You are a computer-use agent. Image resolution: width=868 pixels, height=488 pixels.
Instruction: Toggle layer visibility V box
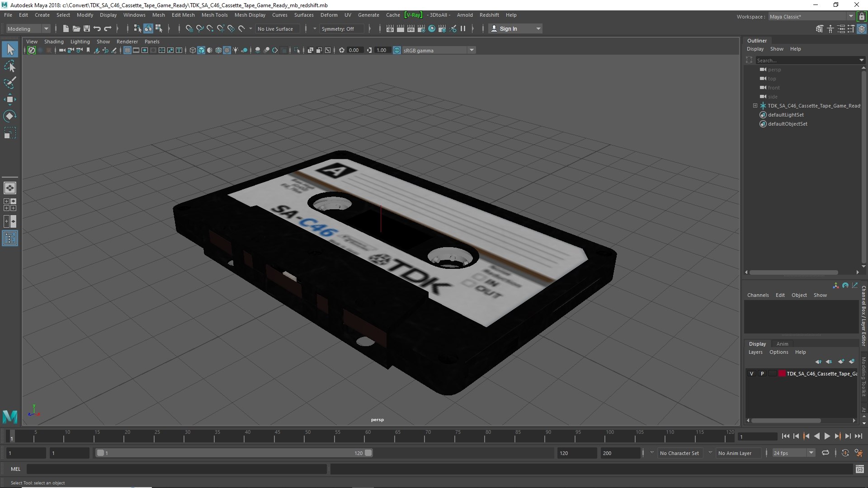751,374
